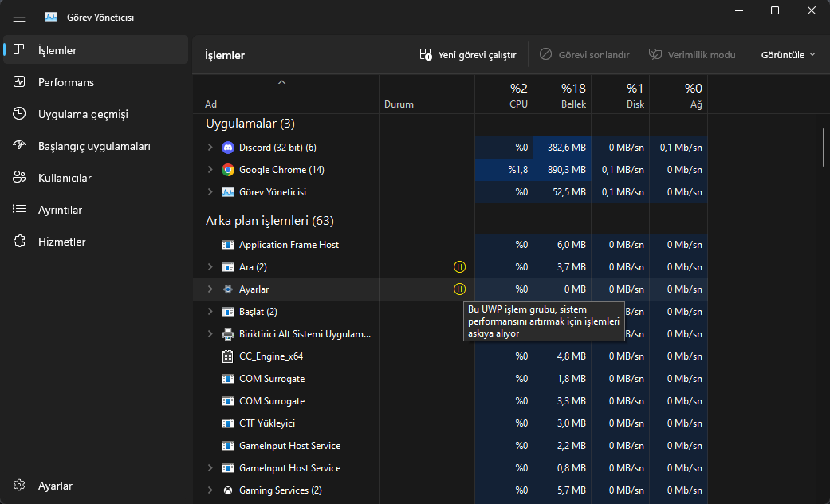Expand the Discord (32 bit) process group
This screenshot has height=504, width=830.
pos(210,148)
